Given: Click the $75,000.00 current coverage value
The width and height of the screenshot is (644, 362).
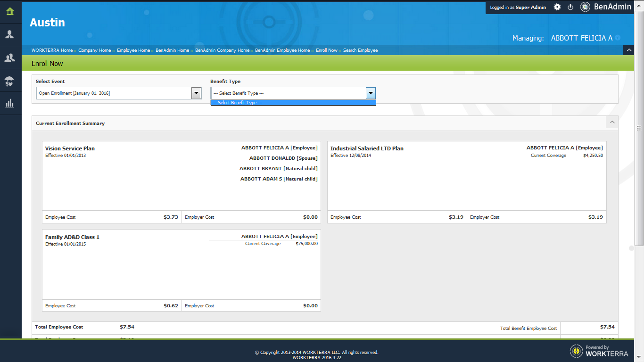Looking at the screenshot, I should coord(306,244).
